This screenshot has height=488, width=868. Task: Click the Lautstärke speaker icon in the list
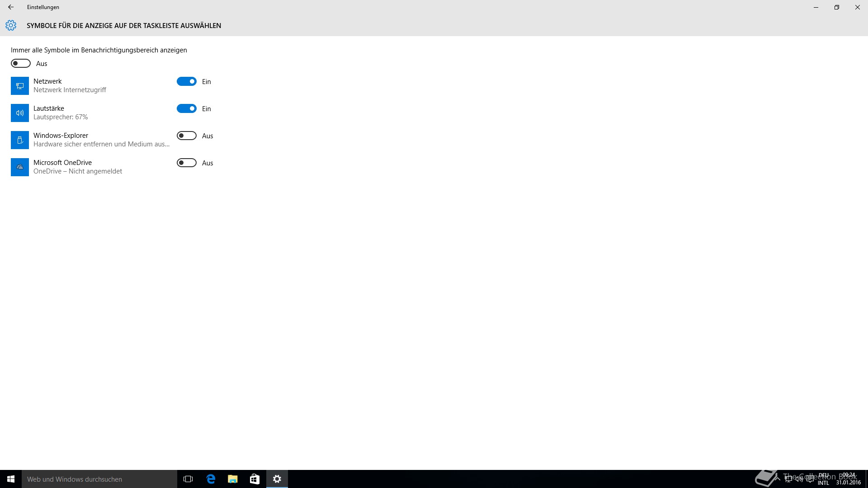(x=20, y=113)
